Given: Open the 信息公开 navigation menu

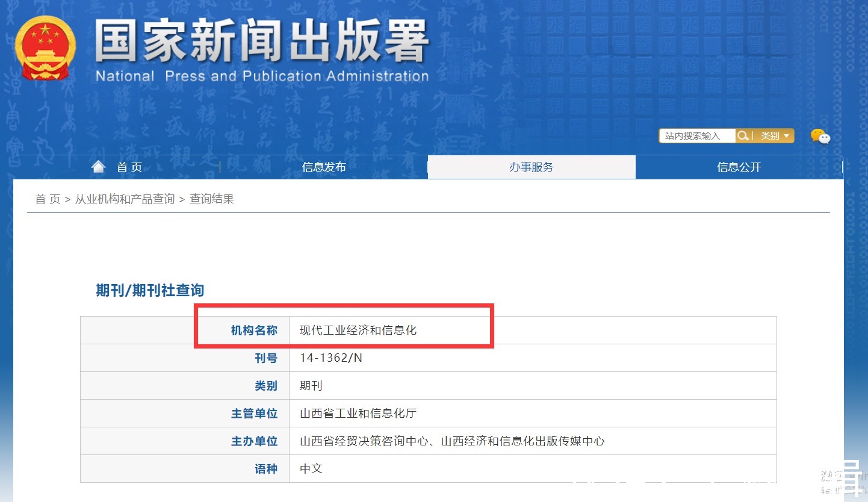Looking at the screenshot, I should pyautogui.click(x=739, y=167).
